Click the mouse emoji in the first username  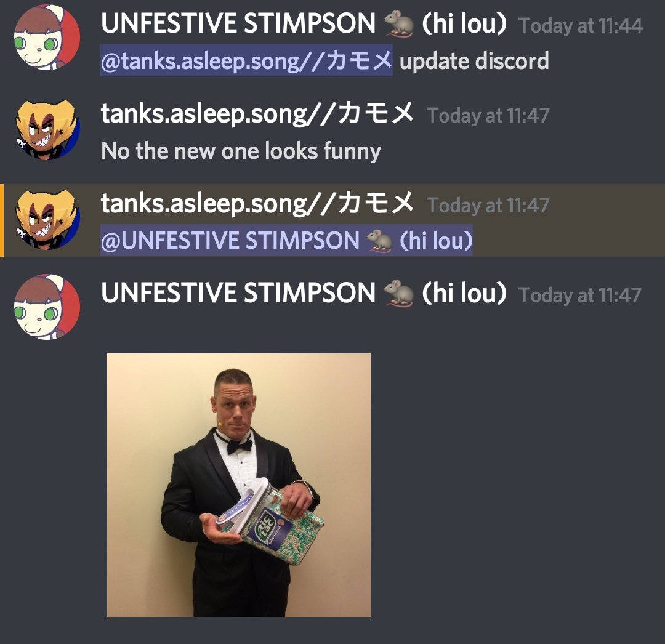[x=398, y=24]
